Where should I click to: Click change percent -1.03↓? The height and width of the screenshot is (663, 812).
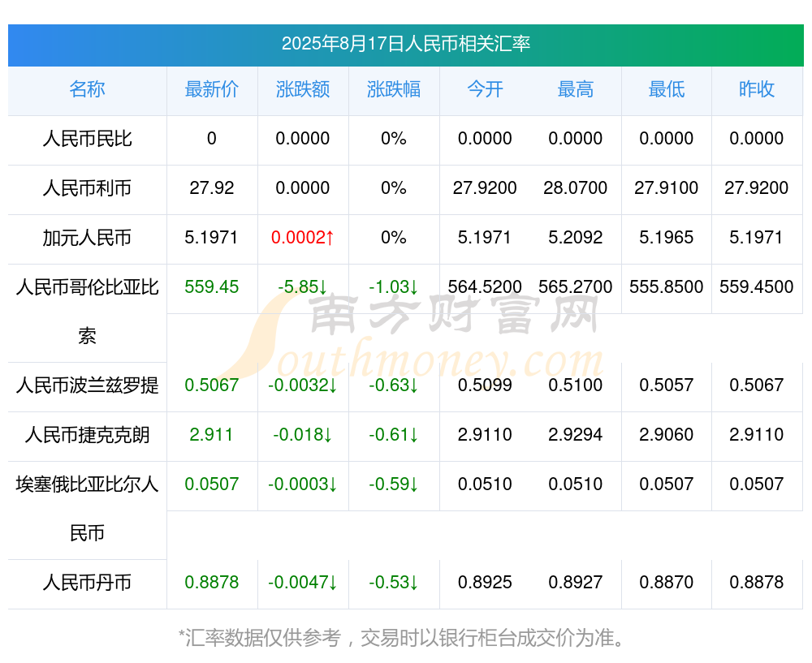tap(394, 286)
